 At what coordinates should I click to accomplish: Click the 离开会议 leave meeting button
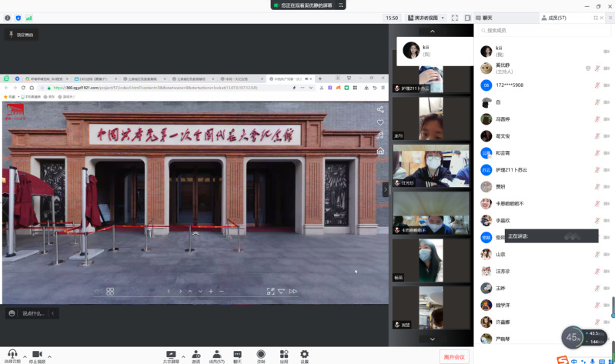(453, 356)
